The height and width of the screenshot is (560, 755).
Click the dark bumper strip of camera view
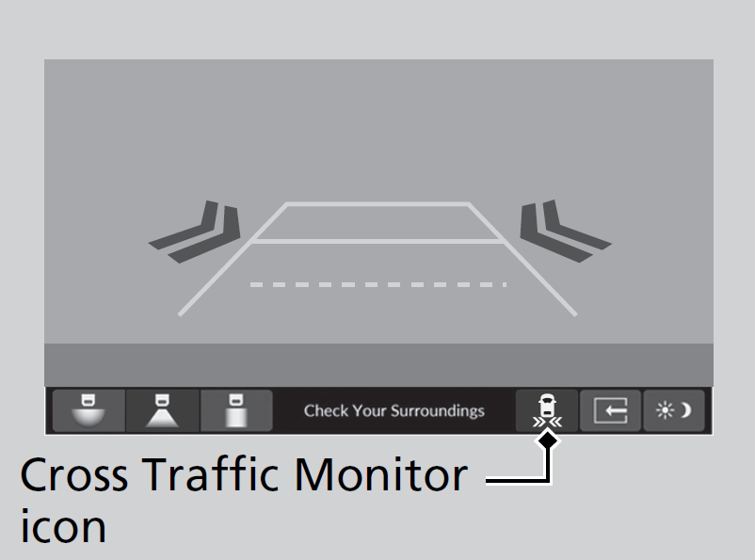(x=378, y=365)
